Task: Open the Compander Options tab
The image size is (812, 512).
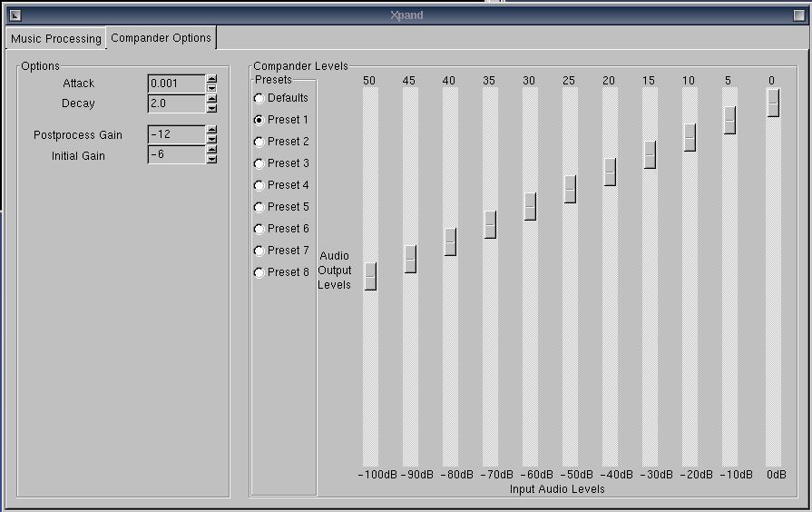Action: click(161, 38)
